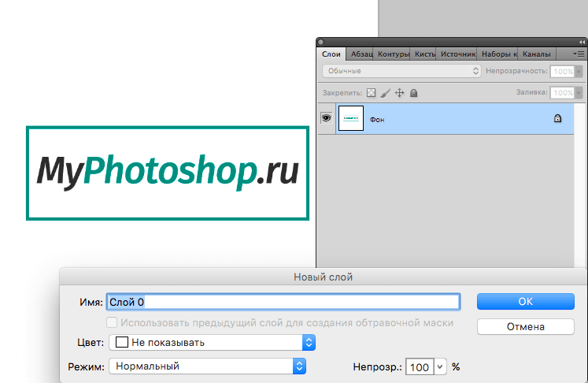The height and width of the screenshot is (383, 588).
Task: Click the color swatch in the Цвет field
Action: (122, 343)
